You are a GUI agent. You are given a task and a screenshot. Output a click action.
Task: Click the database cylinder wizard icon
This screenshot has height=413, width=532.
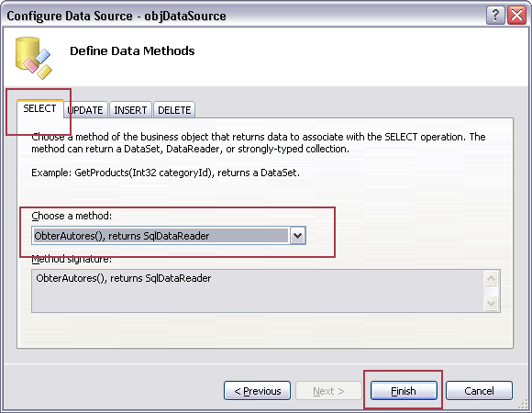33,58
